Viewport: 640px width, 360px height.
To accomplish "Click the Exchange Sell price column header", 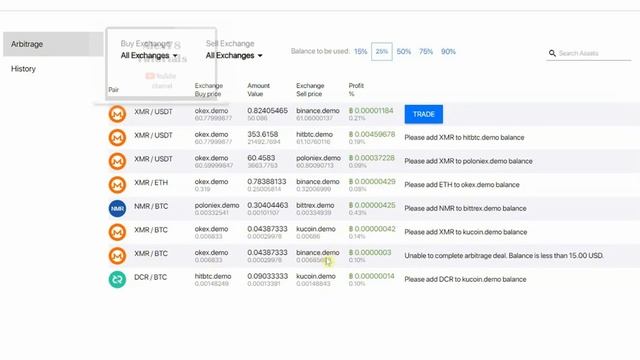I will (x=310, y=90).
